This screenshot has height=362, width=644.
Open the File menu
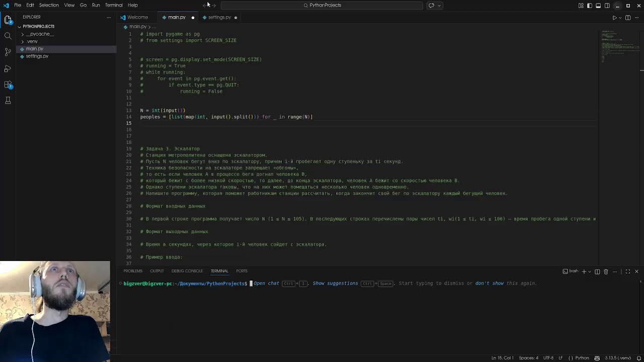(18, 5)
